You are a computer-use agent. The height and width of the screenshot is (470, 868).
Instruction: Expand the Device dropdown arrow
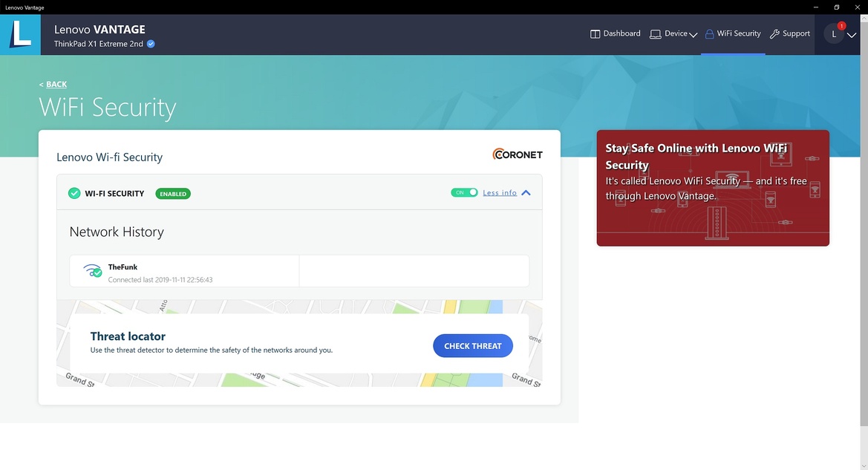coord(693,35)
